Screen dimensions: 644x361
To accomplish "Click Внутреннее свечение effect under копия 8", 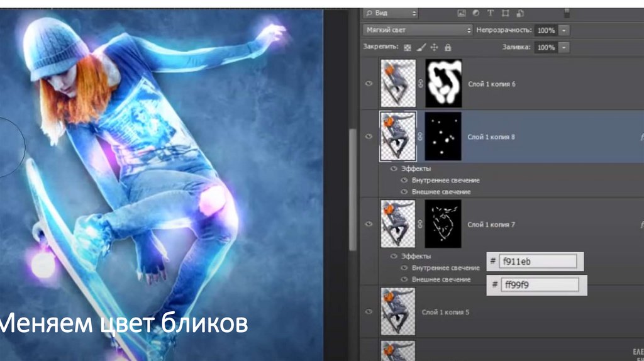I will coord(446,181).
